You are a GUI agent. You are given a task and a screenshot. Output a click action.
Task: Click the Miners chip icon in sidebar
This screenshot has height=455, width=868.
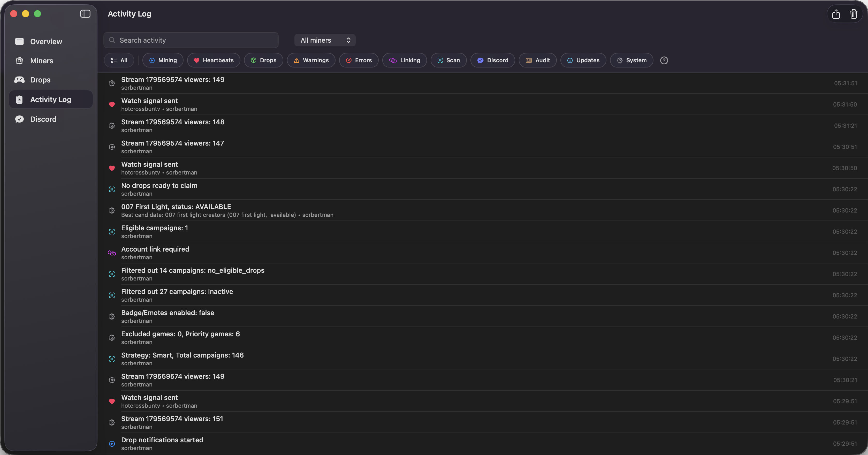click(20, 61)
